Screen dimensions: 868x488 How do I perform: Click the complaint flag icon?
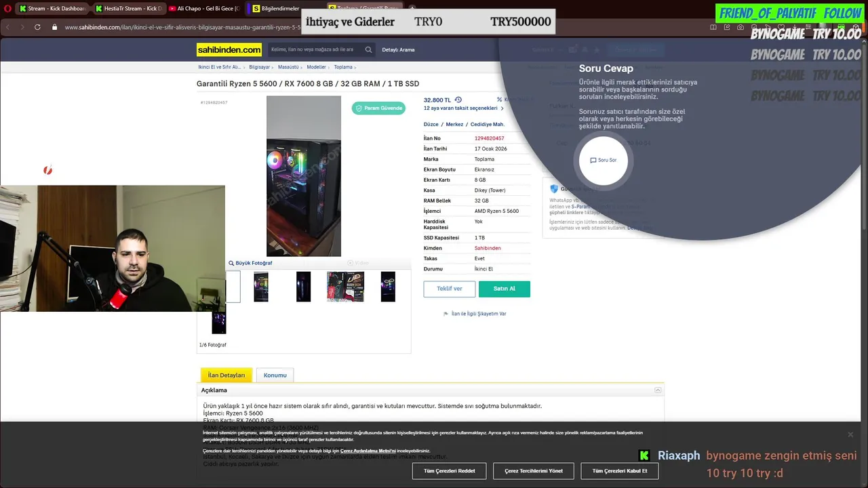446,314
